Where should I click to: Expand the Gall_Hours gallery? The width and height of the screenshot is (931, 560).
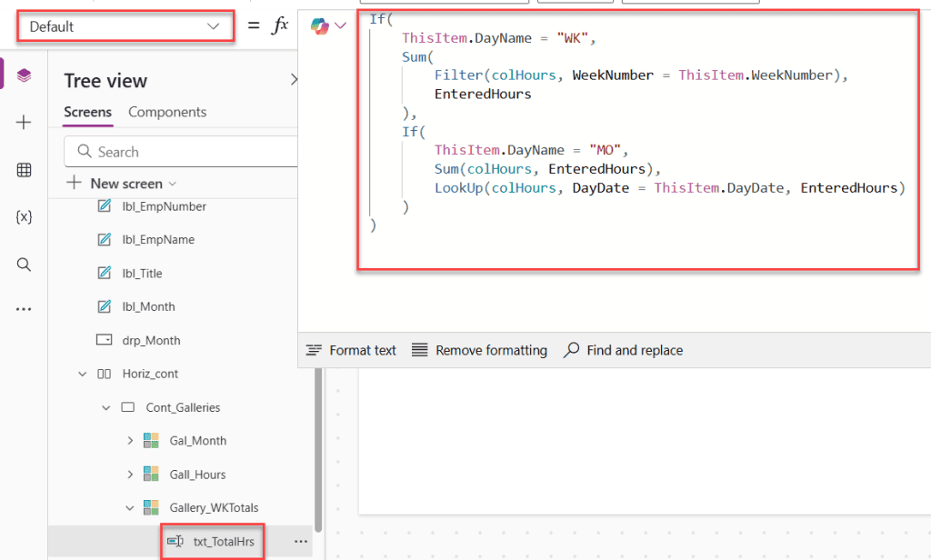tap(130, 475)
